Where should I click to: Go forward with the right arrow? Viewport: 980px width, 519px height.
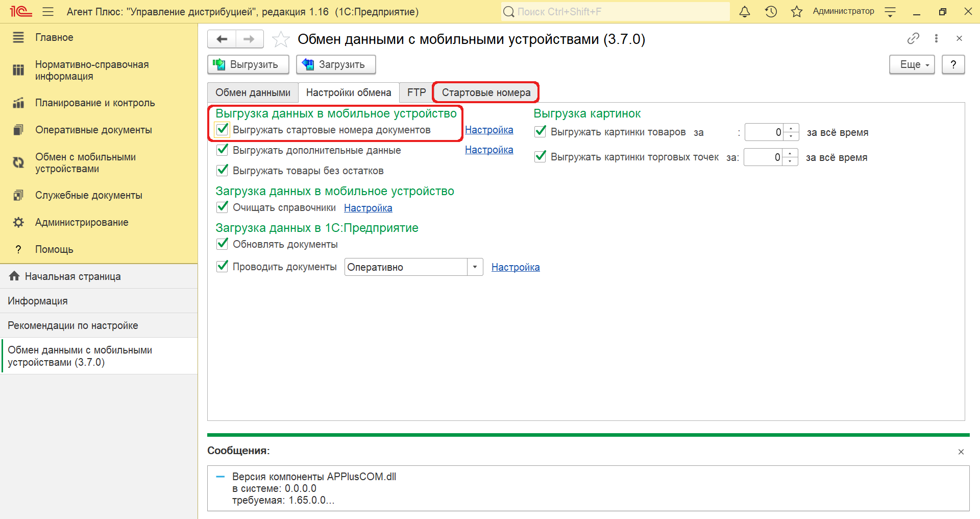[x=250, y=39]
